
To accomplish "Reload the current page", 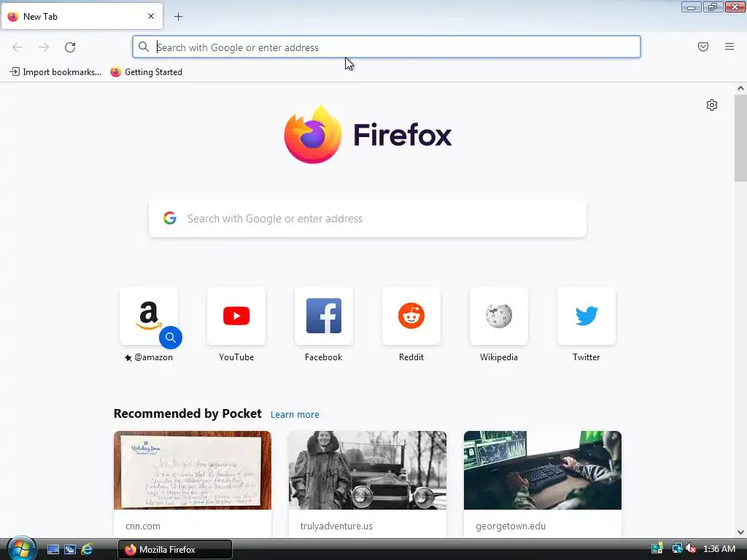I will tap(70, 47).
